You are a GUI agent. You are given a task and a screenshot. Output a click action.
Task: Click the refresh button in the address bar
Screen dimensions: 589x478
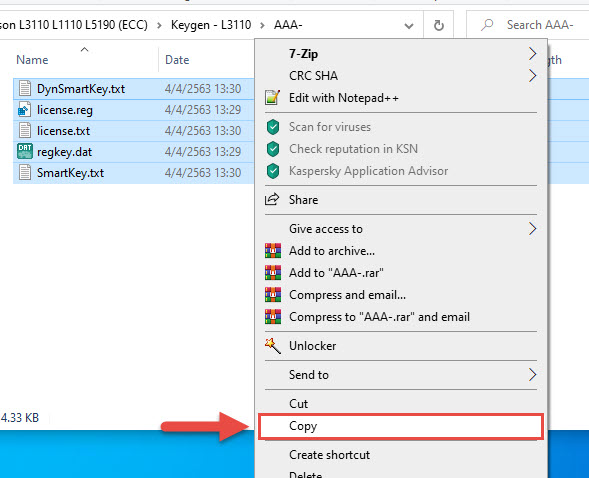tap(438, 26)
